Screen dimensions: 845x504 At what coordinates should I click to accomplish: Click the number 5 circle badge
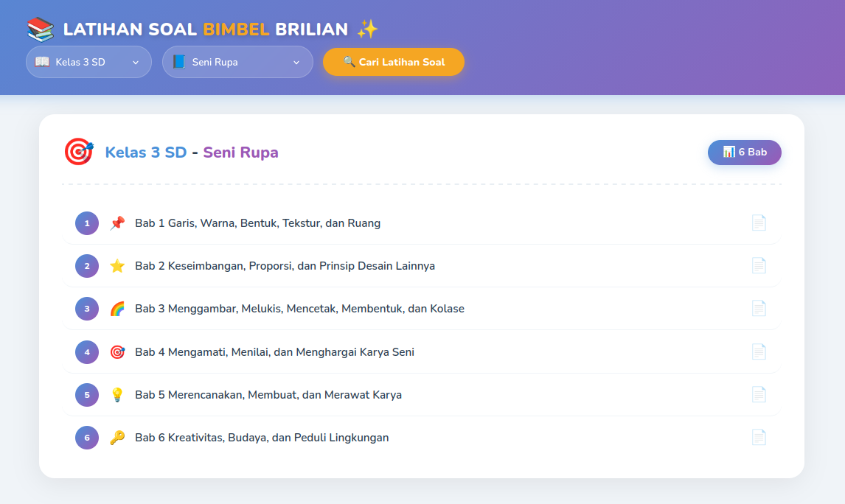click(x=87, y=395)
